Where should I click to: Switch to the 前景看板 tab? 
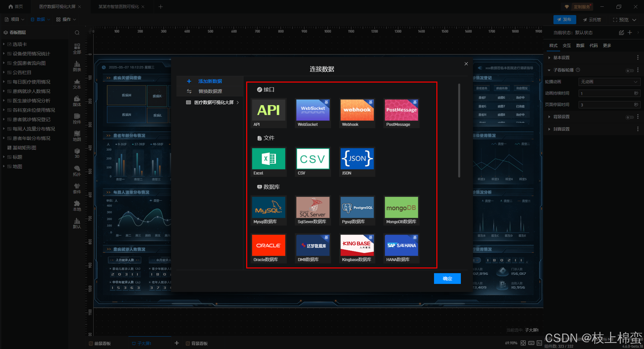[x=100, y=343]
